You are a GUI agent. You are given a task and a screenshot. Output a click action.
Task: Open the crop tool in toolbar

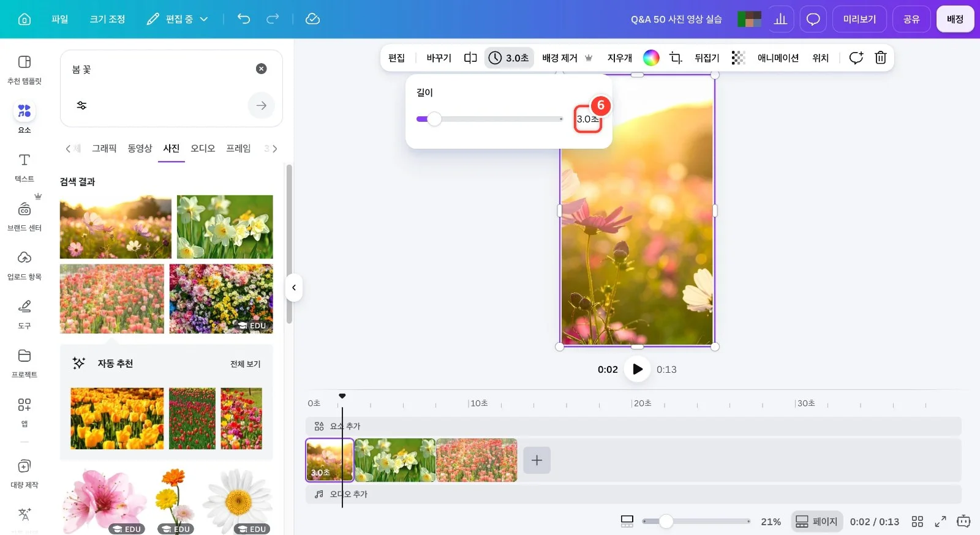[x=676, y=58]
